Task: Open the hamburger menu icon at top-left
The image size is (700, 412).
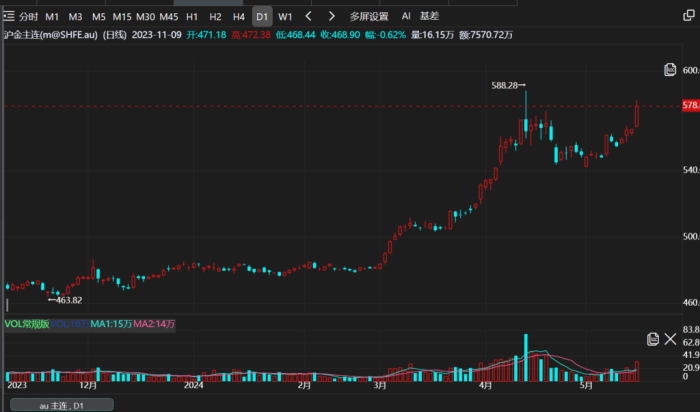Action: tap(9, 17)
